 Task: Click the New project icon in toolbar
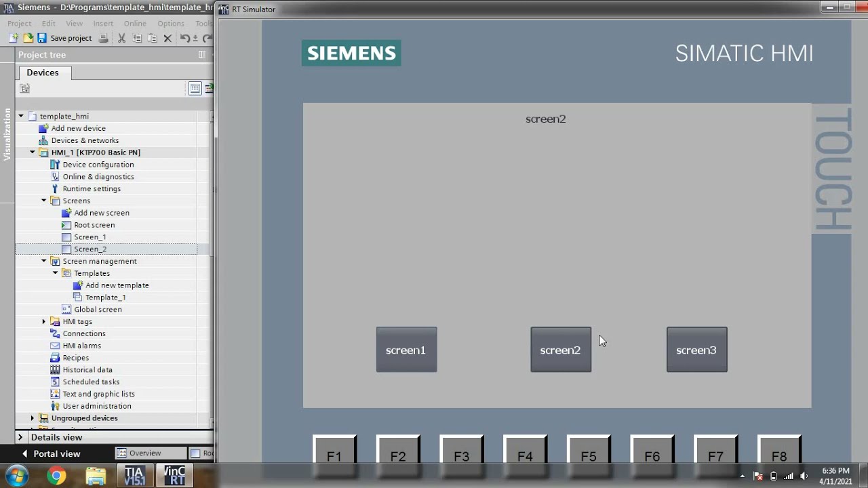[x=14, y=38]
